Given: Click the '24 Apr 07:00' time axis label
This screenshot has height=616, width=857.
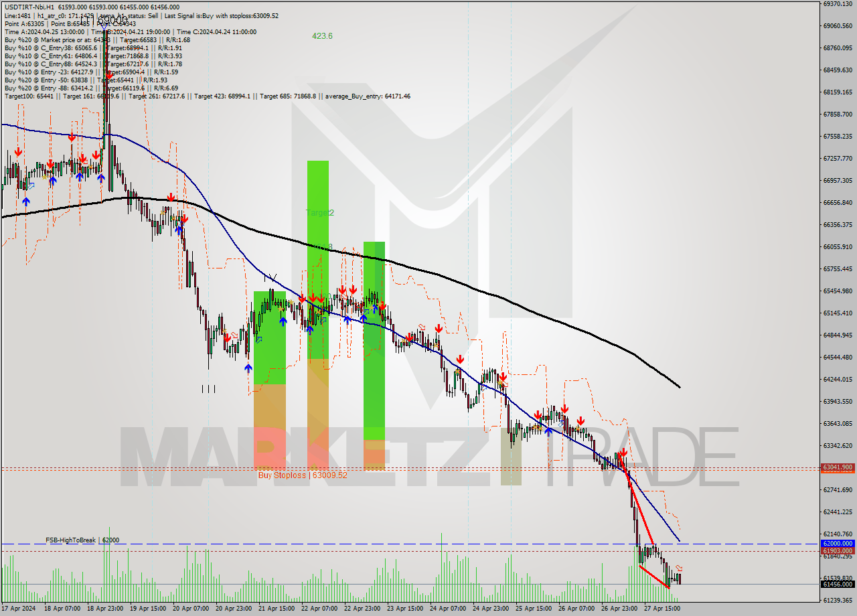Looking at the screenshot, I should click(447, 609).
